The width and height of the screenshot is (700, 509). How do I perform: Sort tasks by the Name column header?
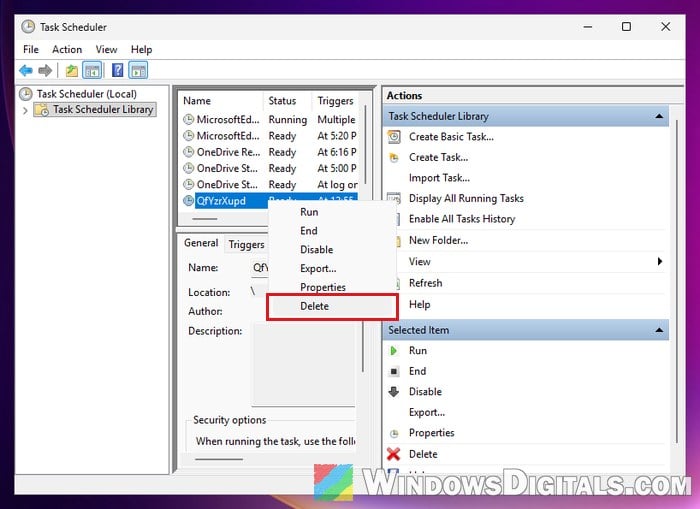(221, 101)
